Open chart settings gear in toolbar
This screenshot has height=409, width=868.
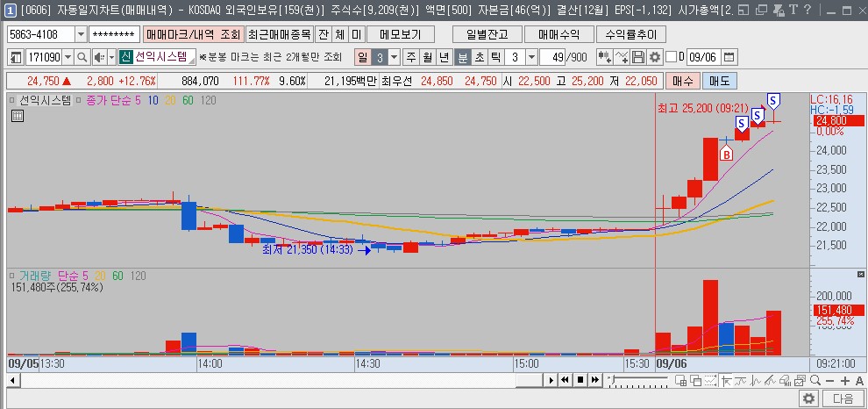click(654, 57)
